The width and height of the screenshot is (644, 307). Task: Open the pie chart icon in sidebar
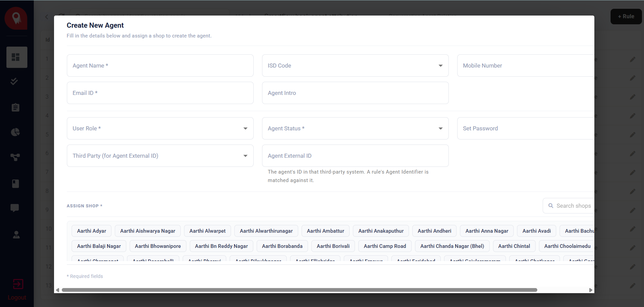(16, 132)
